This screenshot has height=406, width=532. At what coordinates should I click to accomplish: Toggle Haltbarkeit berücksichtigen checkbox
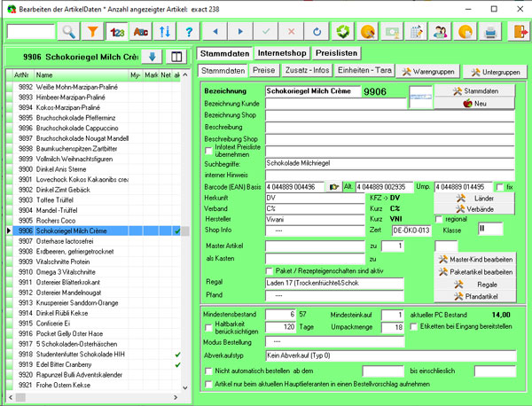coord(209,328)
